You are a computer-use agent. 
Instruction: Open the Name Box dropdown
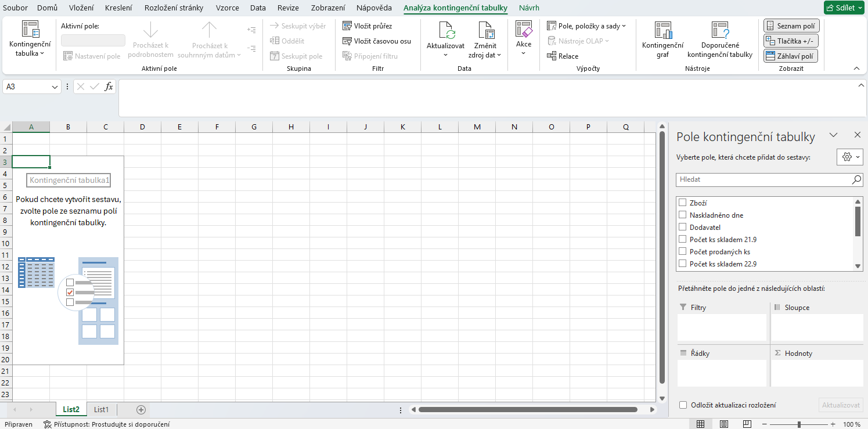click(x=56, y=86)
